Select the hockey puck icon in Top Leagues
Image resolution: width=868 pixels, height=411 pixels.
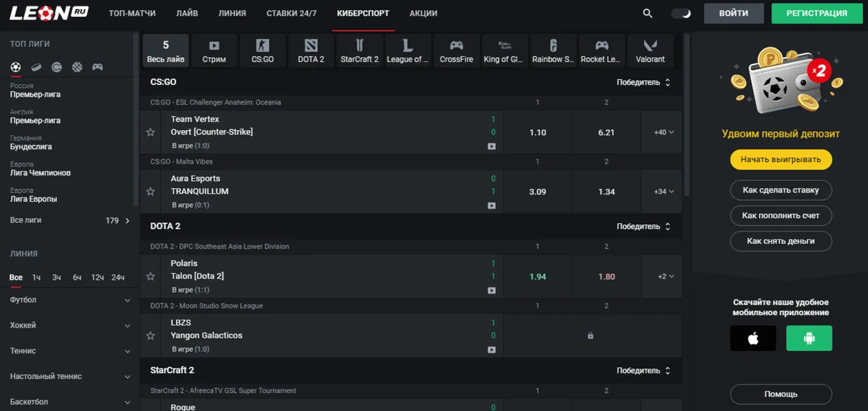click(36, 67)
